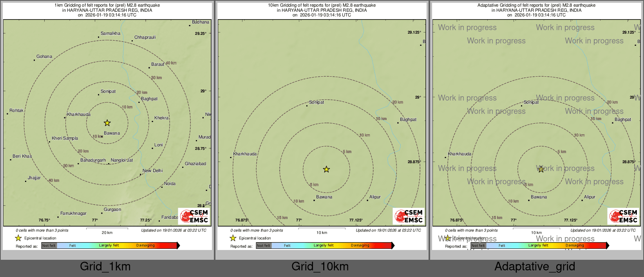The width and height of the screenshot is (644, 277).
Task: Select the Alipur label on the Adaptative_grid map
Action: [x=590, y=197]
